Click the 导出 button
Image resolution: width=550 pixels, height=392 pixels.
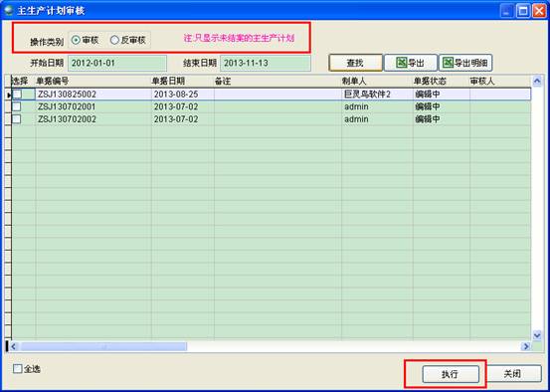[411, 63]
